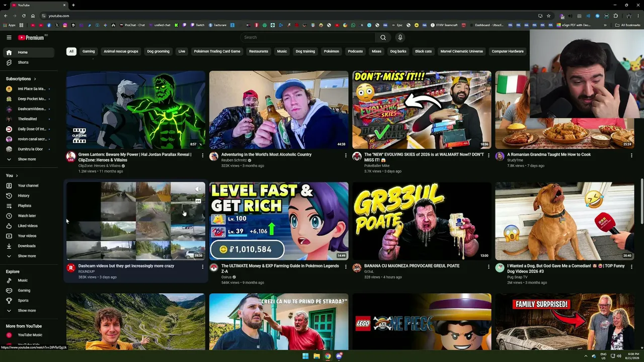
Task: Open options menu for Dashcam videos
Action: click(x=203, y=267)
